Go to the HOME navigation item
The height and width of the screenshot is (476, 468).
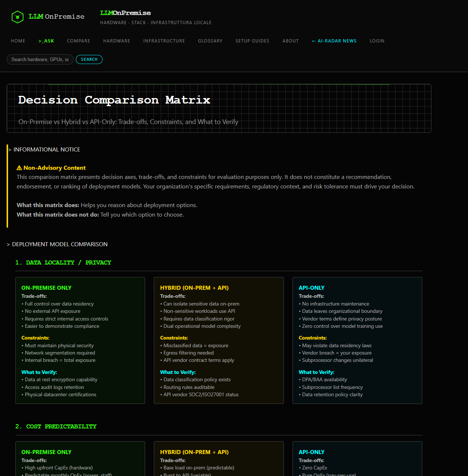pyautogui.click(x=18, y=41)
